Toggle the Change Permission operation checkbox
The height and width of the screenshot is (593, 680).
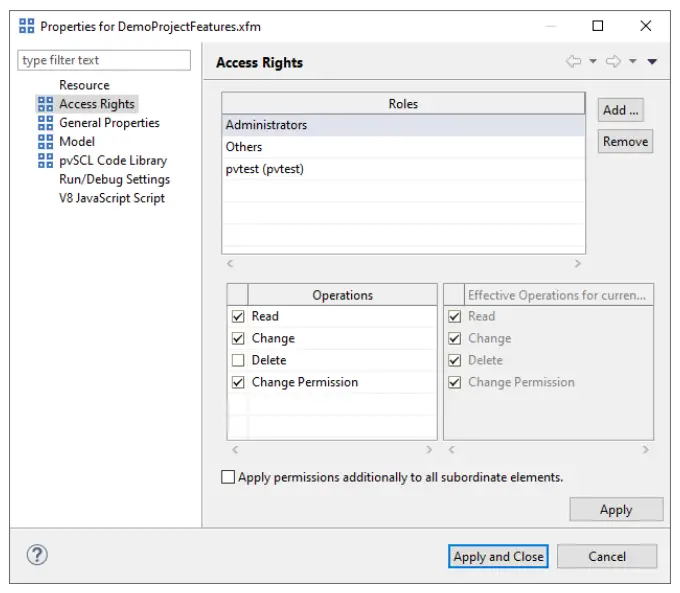238,382
